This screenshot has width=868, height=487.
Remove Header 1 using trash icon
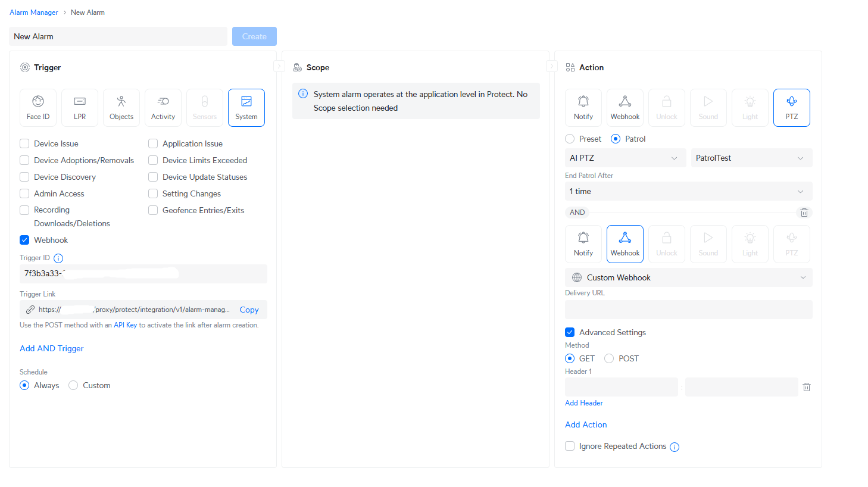tap(807, 387)
